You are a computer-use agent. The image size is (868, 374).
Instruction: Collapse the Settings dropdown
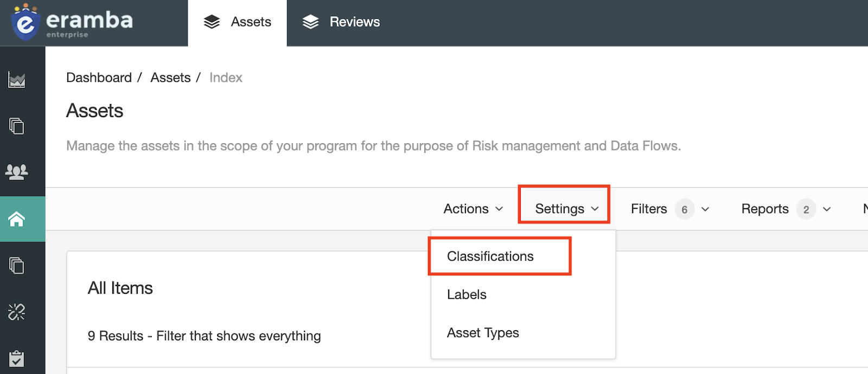tap(566, 209)
